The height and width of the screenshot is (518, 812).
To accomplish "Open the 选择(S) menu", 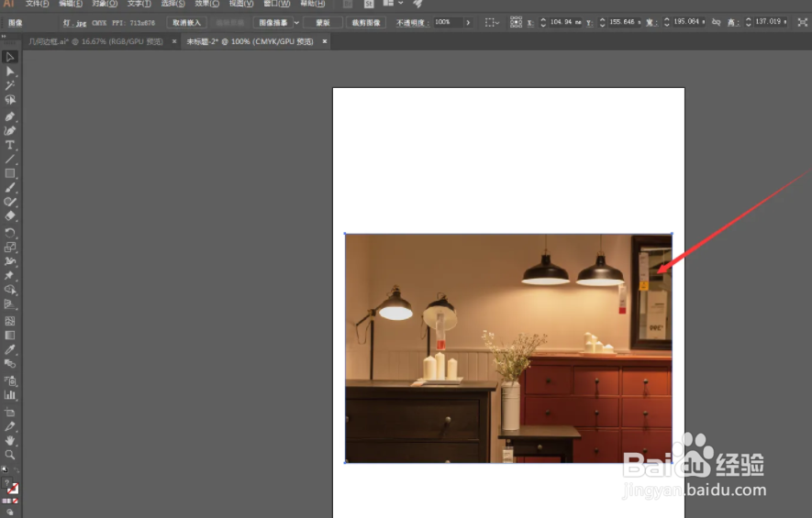I will [172, 4].
